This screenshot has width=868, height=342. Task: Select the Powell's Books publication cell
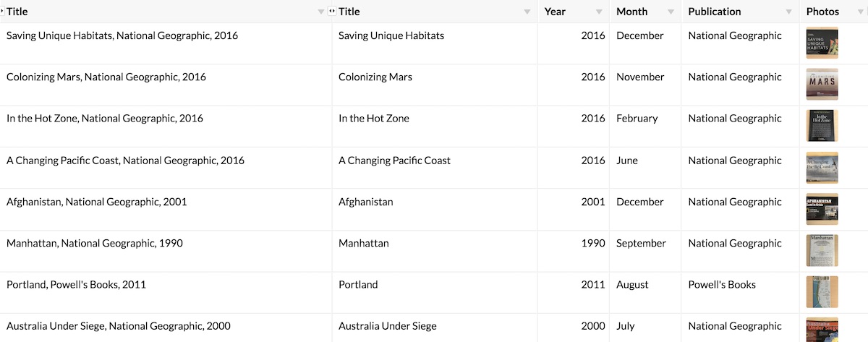point(722,285)
